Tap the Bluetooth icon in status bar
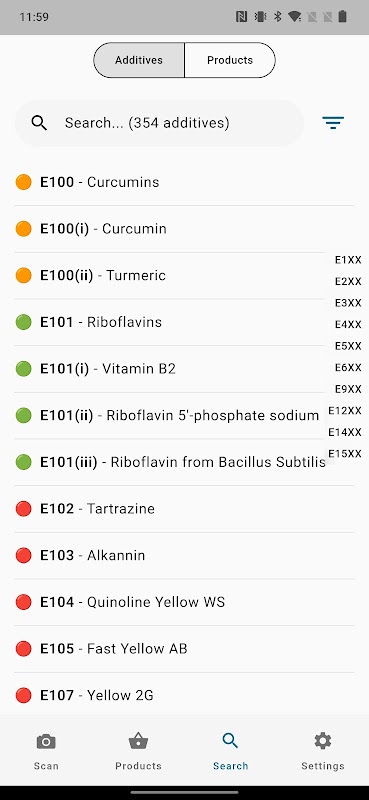The width and height of the screenshot is (369, 800). [278, 17]
